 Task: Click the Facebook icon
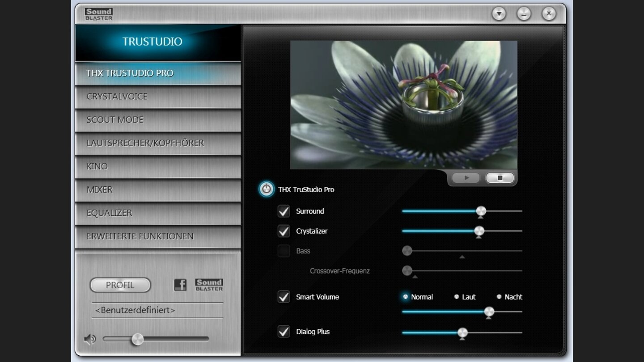coord(180,285)
